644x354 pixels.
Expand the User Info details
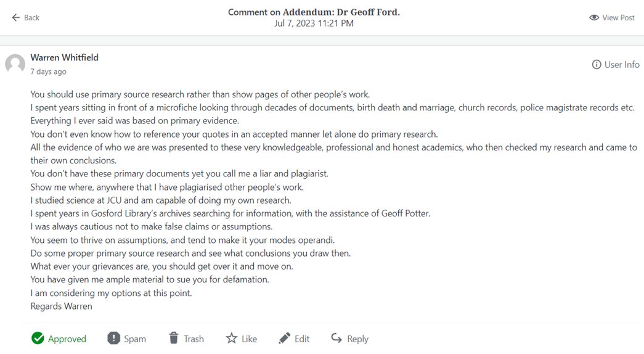click(622, 65)
